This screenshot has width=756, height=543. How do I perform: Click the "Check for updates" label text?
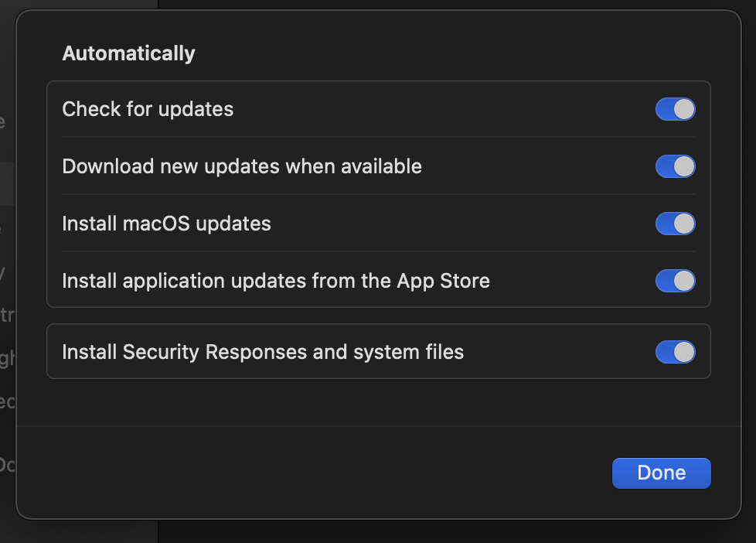[148, 109]
